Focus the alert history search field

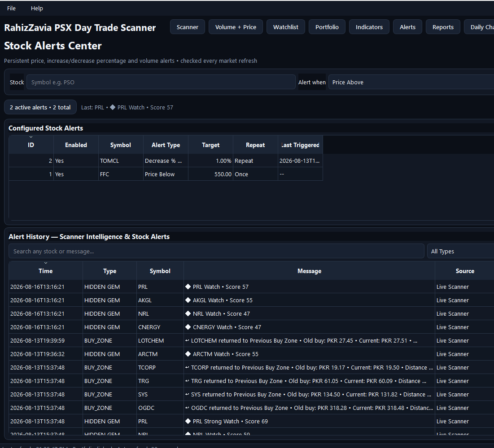tap(216, 251)
